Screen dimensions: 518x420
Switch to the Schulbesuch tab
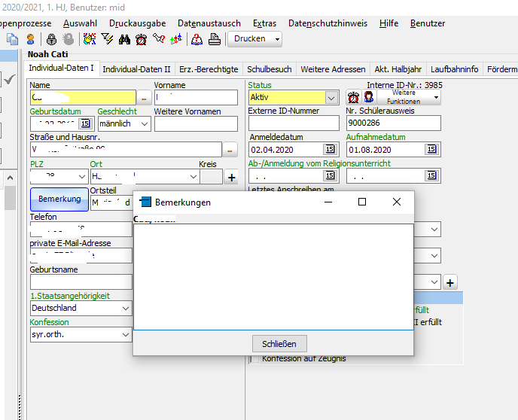pos(270,69)
